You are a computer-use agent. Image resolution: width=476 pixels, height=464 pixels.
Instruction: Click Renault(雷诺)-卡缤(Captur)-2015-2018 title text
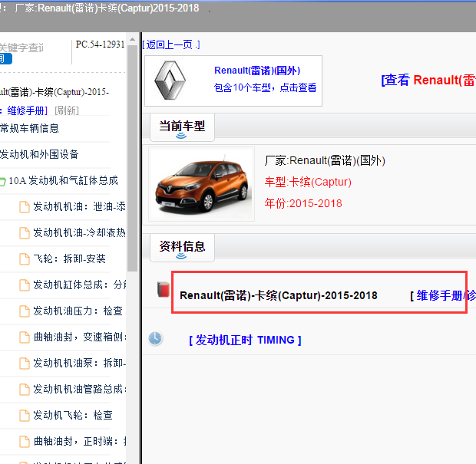279,295
